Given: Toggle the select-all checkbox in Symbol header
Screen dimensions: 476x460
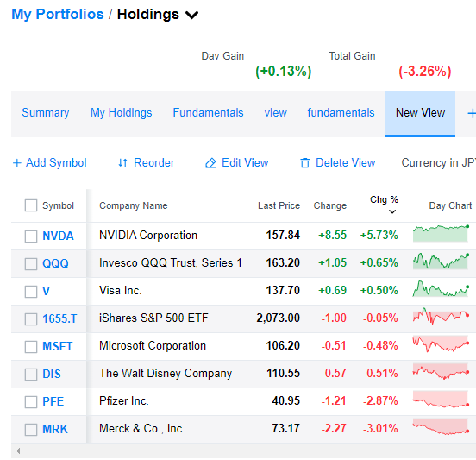Looking at the screenshot, I should coord(31,205).
